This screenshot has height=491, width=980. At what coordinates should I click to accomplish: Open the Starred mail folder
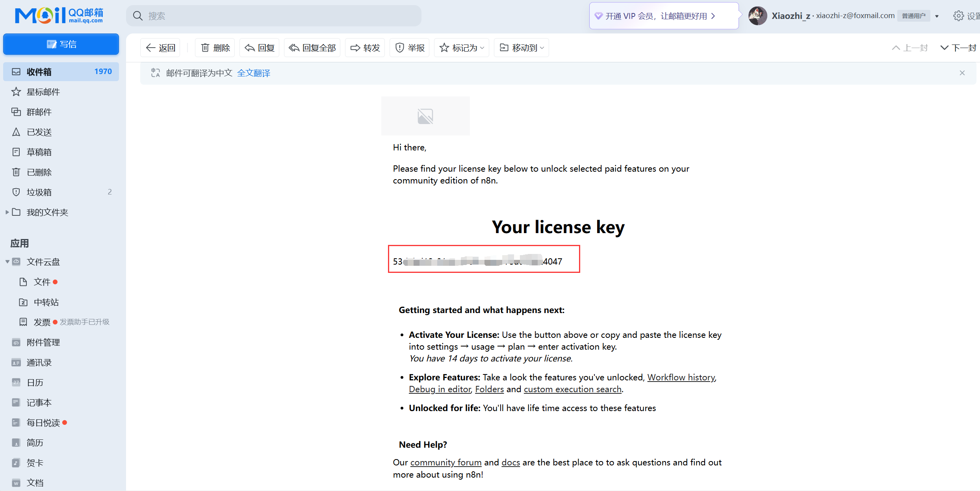coord(43,92)
